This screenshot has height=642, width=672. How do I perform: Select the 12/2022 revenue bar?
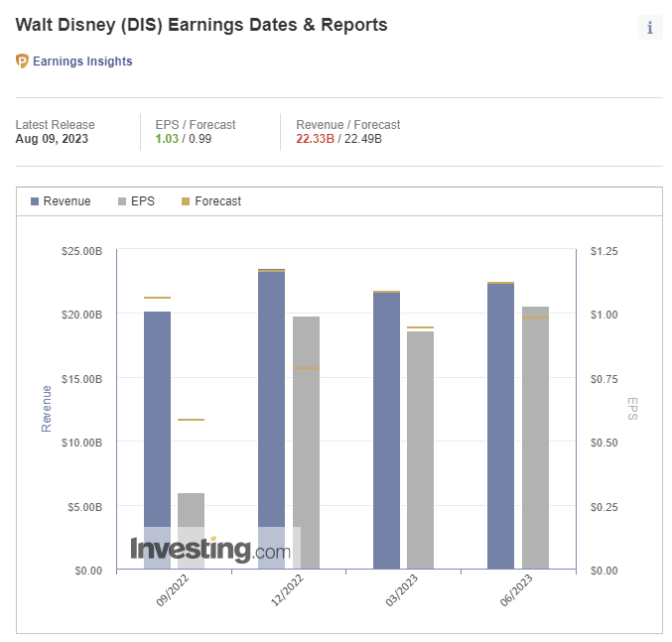[x=271, y=419]
